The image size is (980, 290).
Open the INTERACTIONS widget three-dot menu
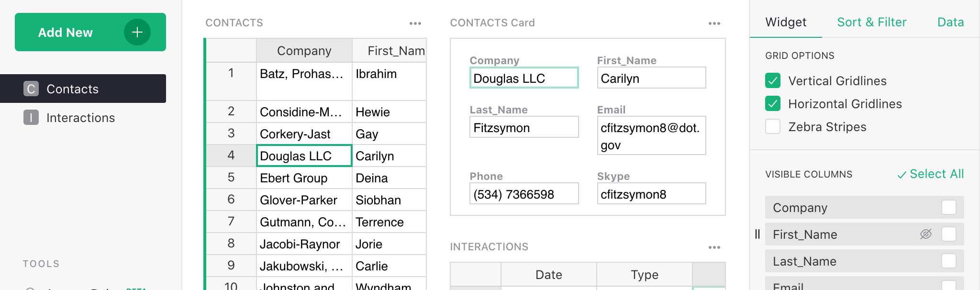[714, 247]
